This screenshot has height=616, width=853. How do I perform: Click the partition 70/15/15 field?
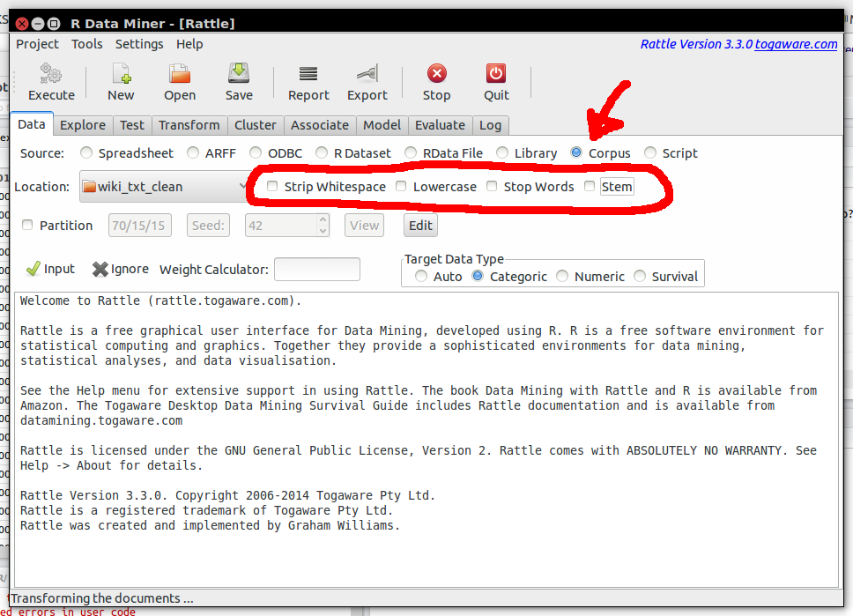click(140, 226)
